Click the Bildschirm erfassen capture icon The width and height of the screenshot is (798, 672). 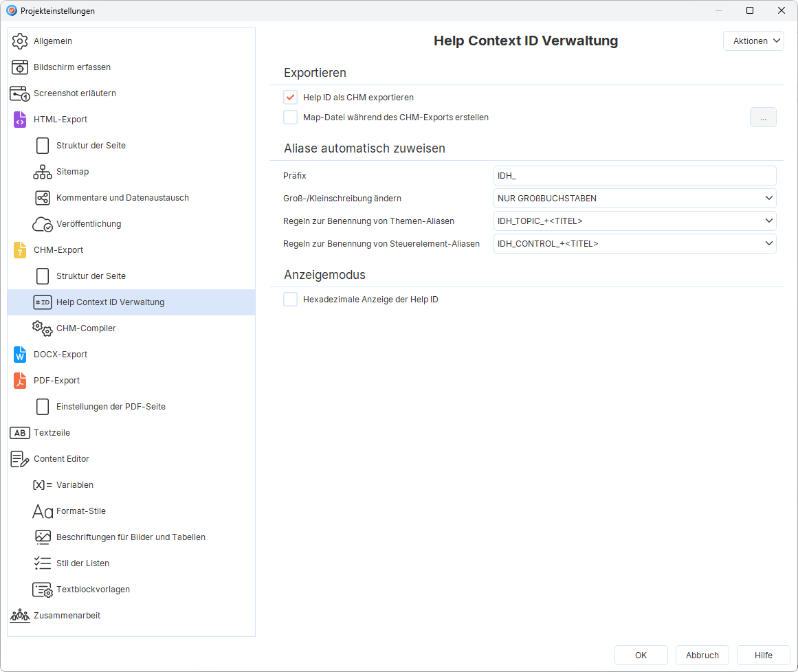coord(20,67)
